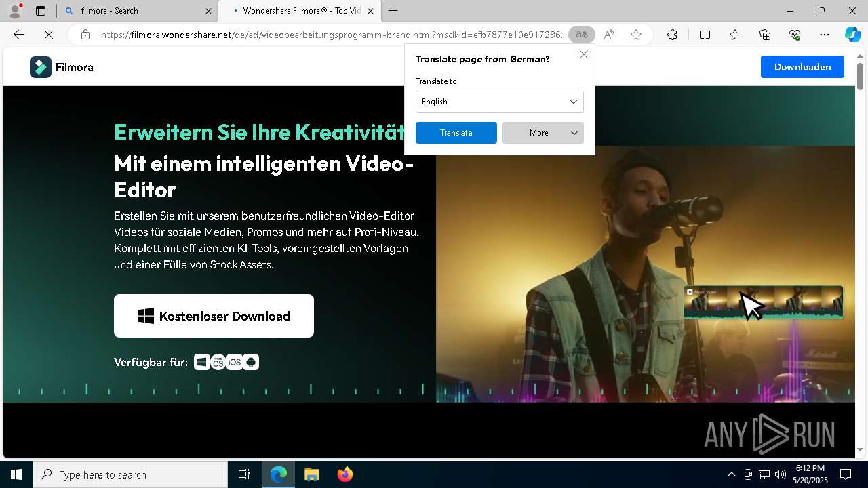Close the Wondershare Filmora tab
The height and width of the screenshot is (488, 868).
pyautogui.click(x=370, y=11)
